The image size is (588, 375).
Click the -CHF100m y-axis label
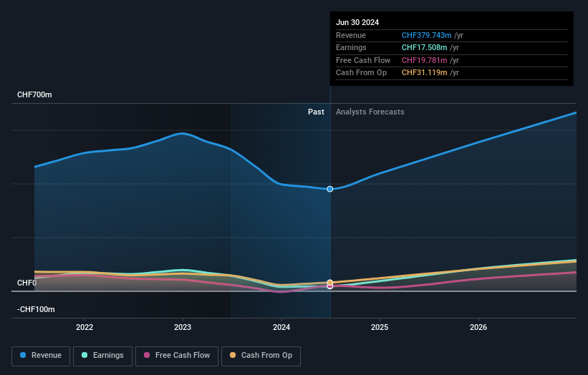tap(36, 309)
